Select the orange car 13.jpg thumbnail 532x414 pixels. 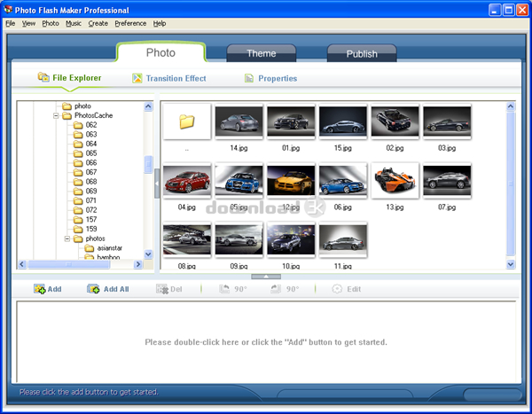tap(395, 181)
